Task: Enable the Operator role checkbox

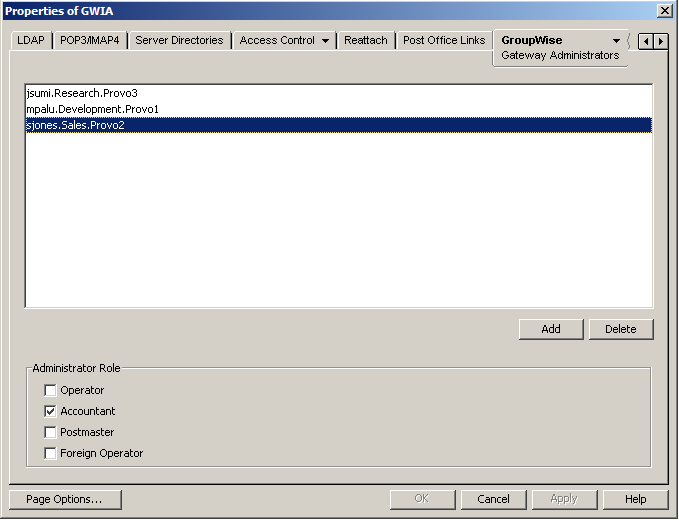Action: [50, 391]
